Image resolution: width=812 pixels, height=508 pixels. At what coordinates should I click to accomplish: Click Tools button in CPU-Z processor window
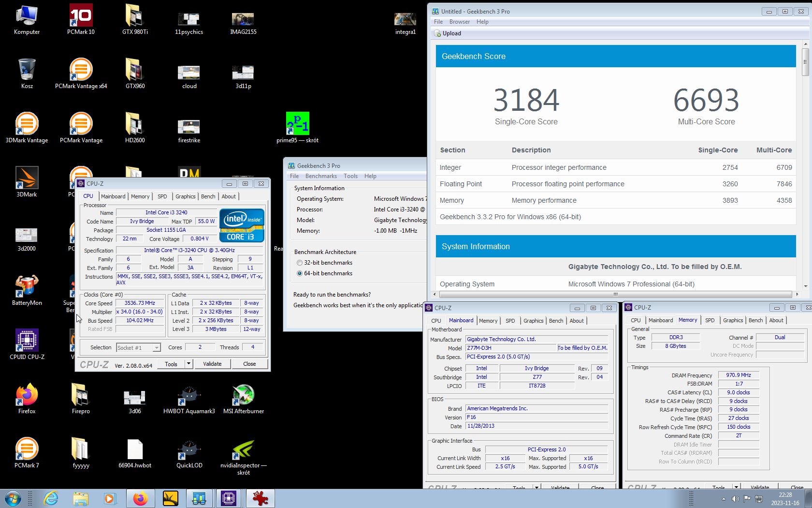pyautogui.click(x=171, y=364)
